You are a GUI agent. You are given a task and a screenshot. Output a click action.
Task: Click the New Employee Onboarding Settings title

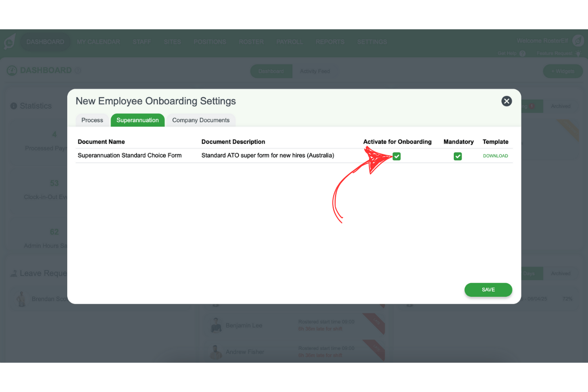click(x=156, y=101)
